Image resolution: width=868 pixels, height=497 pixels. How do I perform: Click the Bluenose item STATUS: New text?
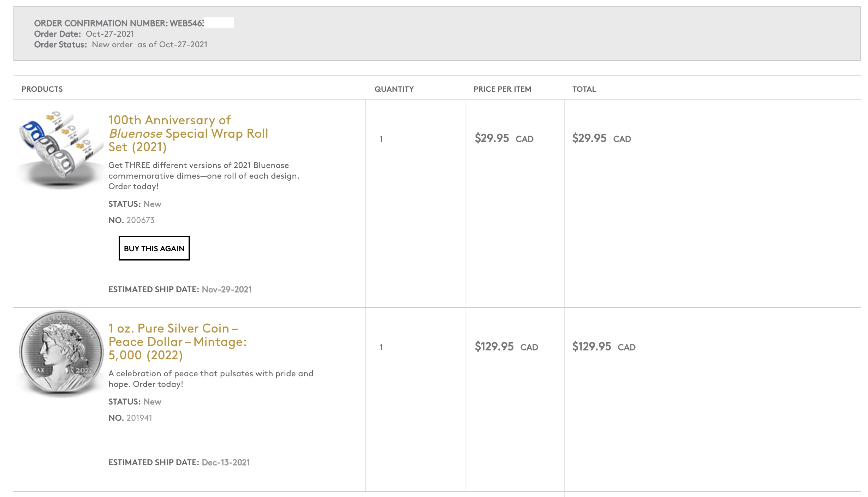[135, 204]
